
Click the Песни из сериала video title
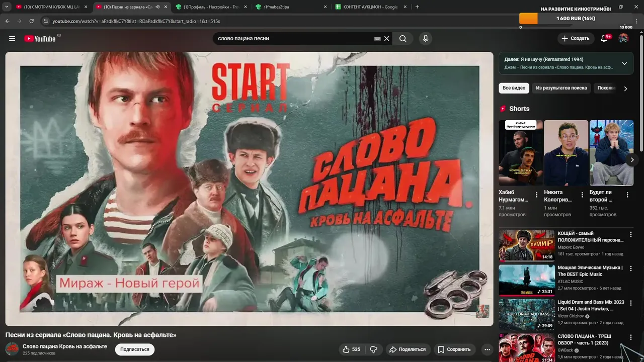pos(91,335)
